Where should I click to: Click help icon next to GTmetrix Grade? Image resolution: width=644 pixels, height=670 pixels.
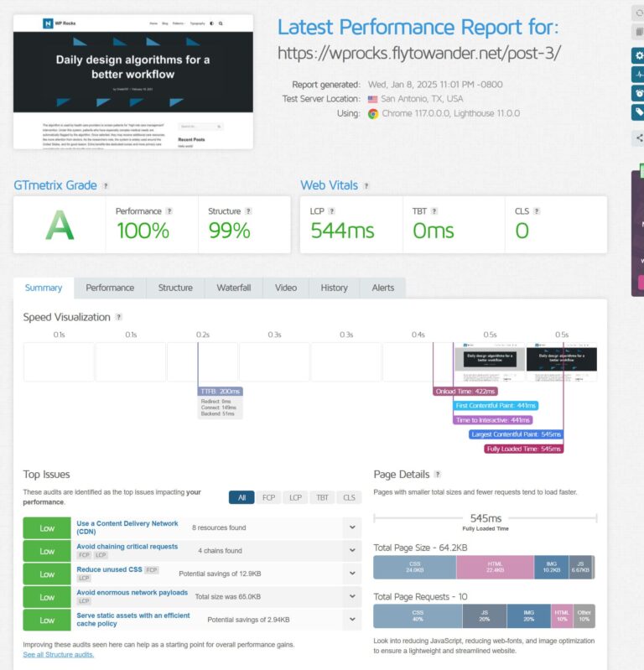[x=105, y=186]
